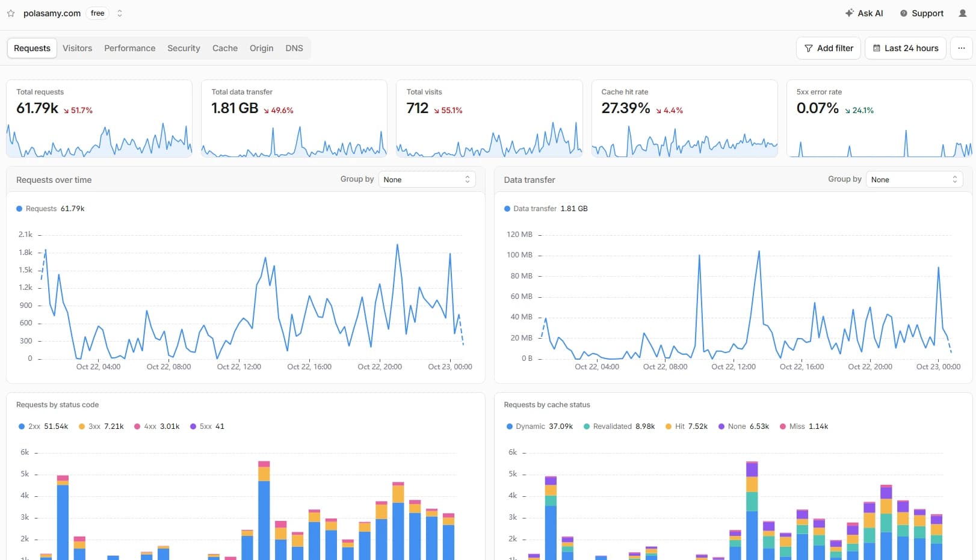Expand Group by dropdown for Requests over time
976x560 pixels.
[x=427, y=179]
